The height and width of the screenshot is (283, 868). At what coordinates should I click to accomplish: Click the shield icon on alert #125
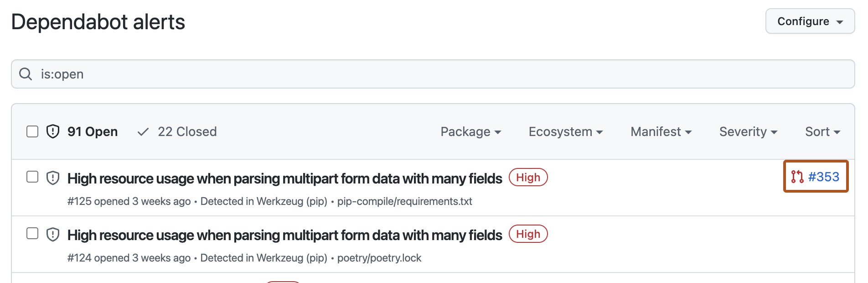click(53, 178)
